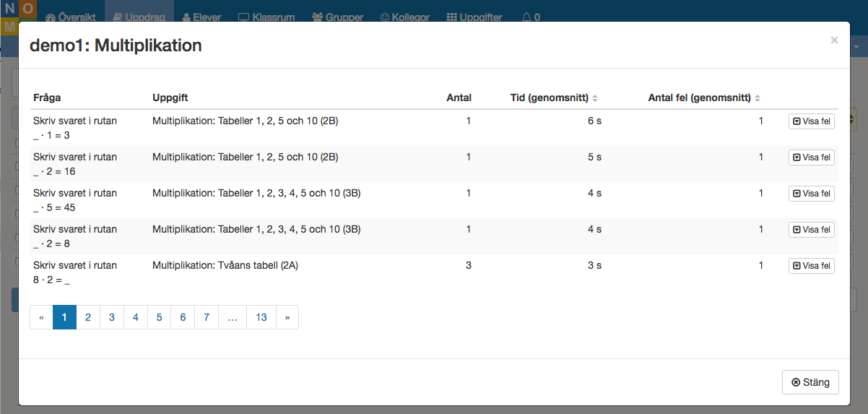868x414 pixels.
Task: Click Visa fel for the "_ · 5 = 45" row
Action: (812, 194)
